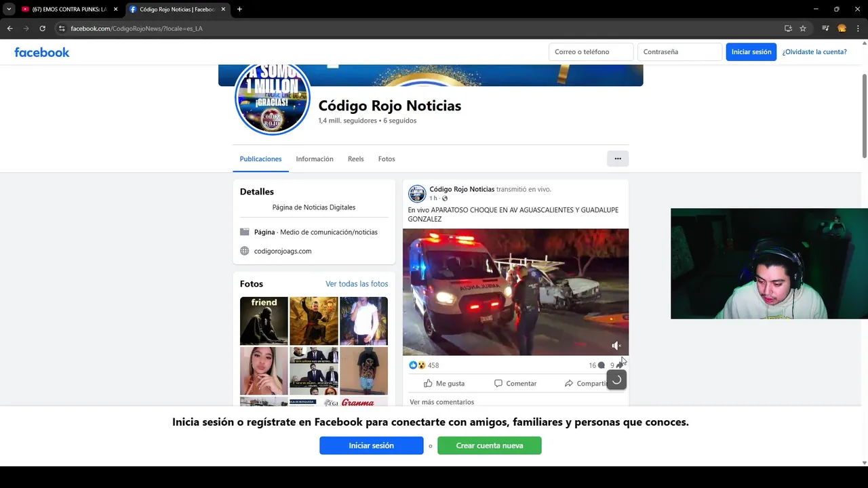View site information icon in address bar
The image size is (868, 488).
tap(61, 28)
